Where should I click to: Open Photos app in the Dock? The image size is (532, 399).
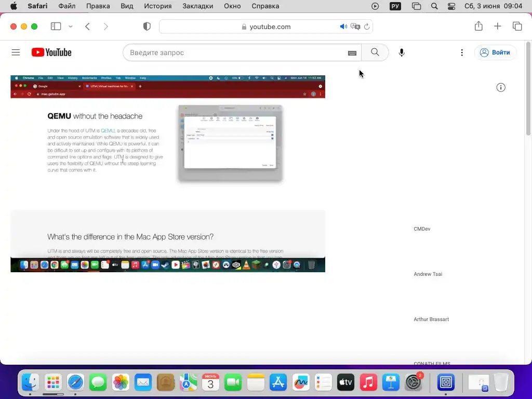tap(121, 382)
